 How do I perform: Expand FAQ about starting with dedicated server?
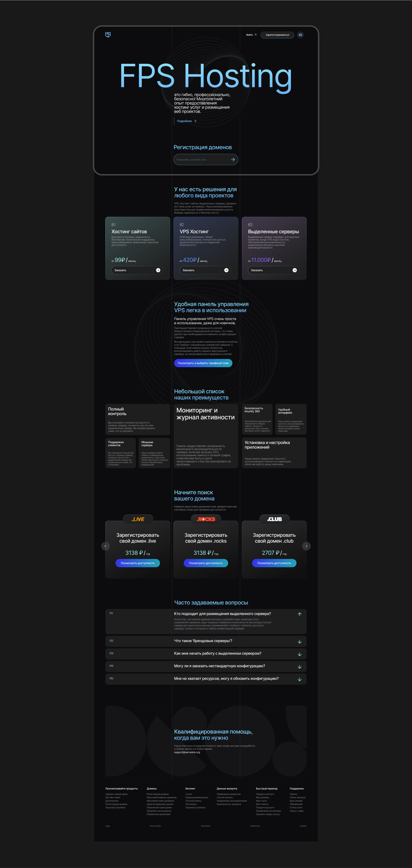[x=299, y=654]
